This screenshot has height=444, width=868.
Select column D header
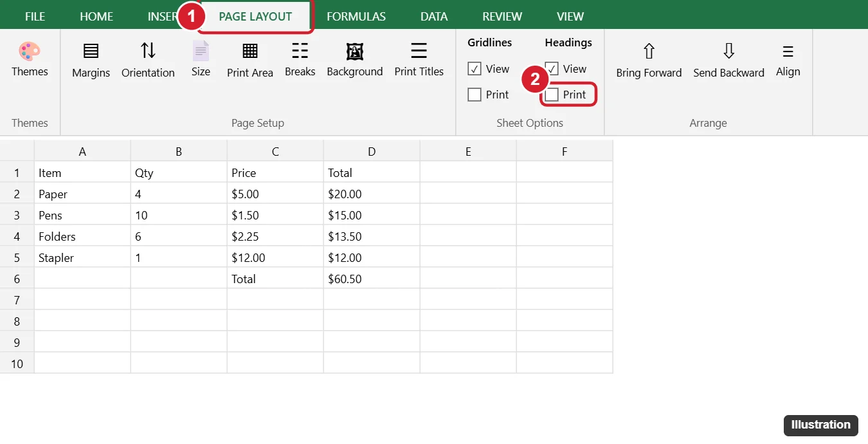[372, 151]
